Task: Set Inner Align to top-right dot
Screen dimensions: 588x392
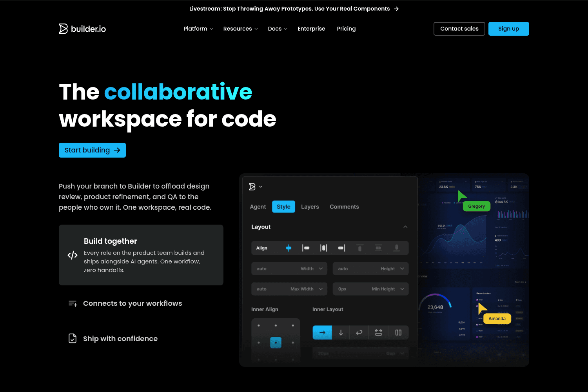Action: 293,325
